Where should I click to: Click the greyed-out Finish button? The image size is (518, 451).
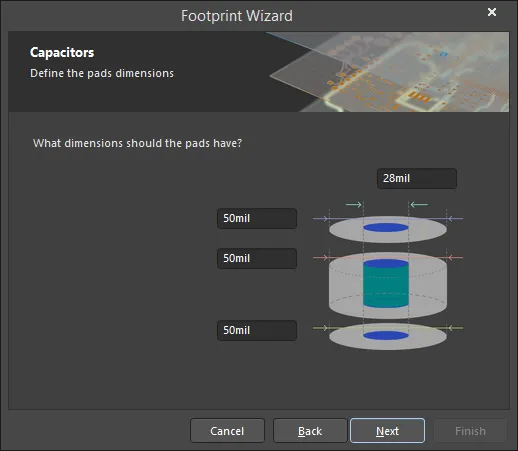470,431
